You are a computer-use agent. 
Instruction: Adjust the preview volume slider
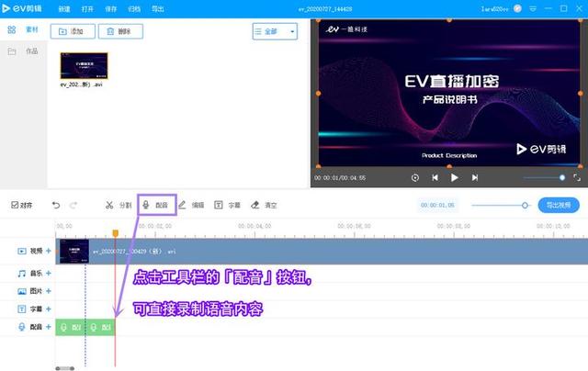[544, 177]
